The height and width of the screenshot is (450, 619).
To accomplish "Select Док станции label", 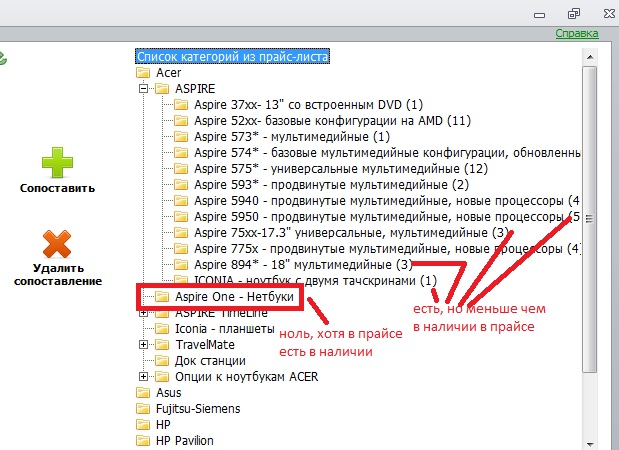I will tap(210, 360).
